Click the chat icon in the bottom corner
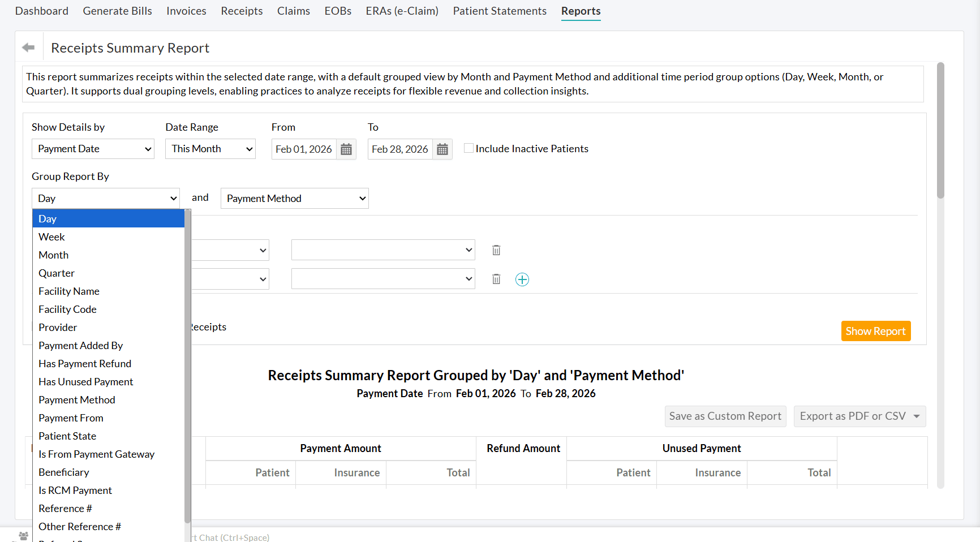Image resolution: width=980 pixels, height=542 pixels. point(23,536)
